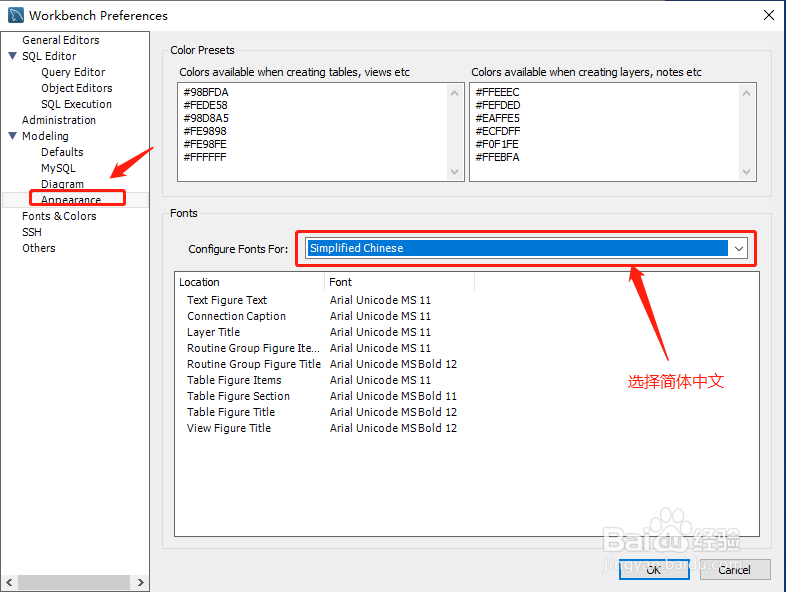Close the Workbench Preferences dialog
This screenshot has width=786, height=592.
click(x=768, y=15)
